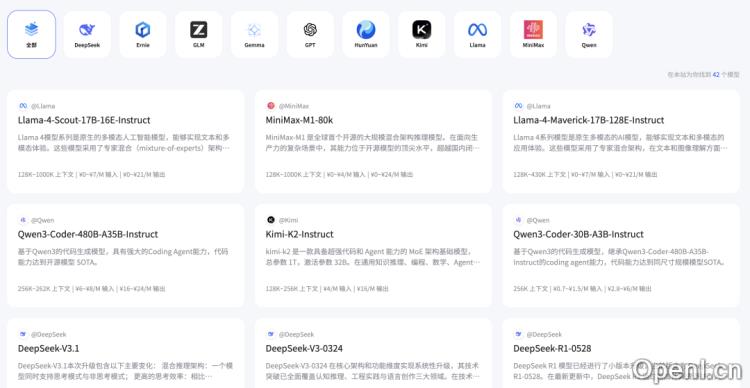Open Kimi-K2-Instruct model title
The image size is (750, 388).
tap(299, 234)
